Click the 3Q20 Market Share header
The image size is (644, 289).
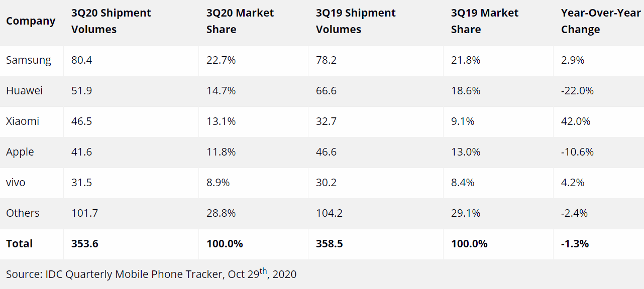(240, 21)
